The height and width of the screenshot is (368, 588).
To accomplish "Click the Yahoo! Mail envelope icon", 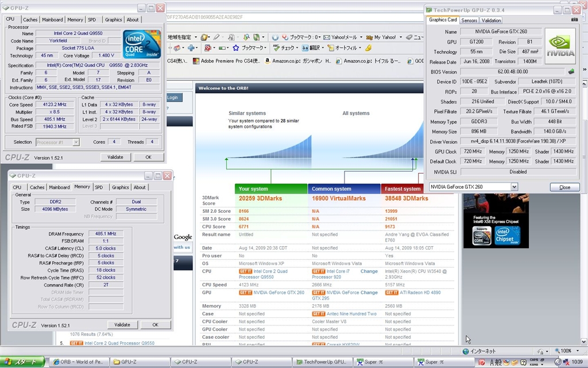I will (327, 37).
